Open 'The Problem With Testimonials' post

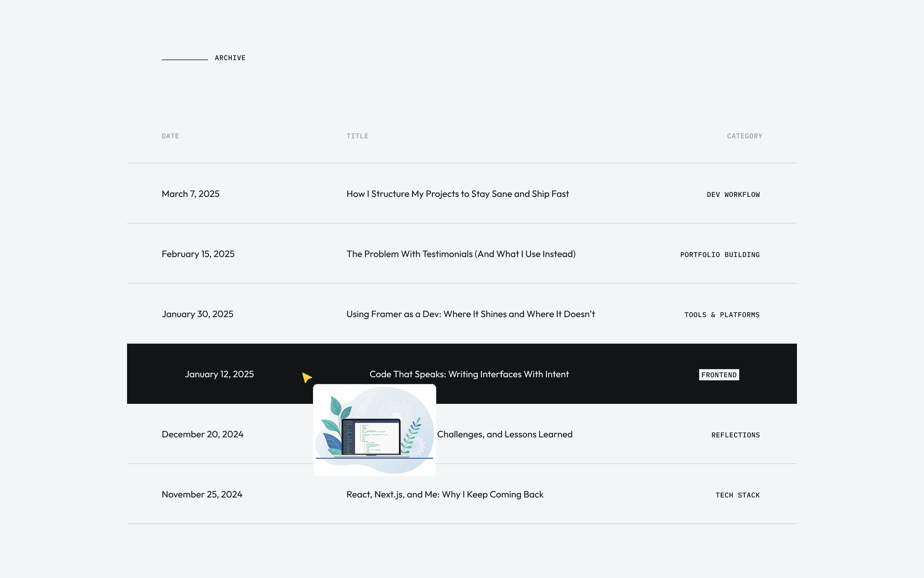pos(461,254)
